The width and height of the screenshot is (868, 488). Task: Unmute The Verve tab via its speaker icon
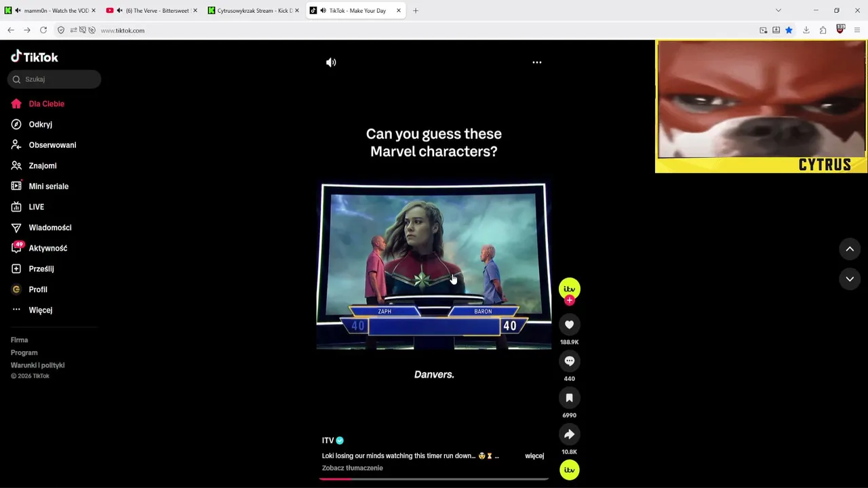(x=119, y=11)
